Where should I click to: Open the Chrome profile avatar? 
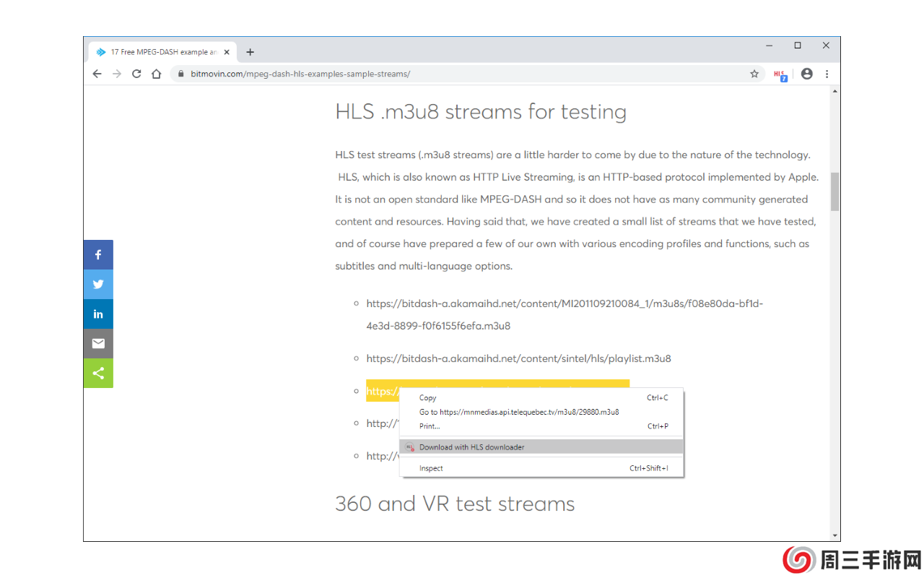coord(806,73)
